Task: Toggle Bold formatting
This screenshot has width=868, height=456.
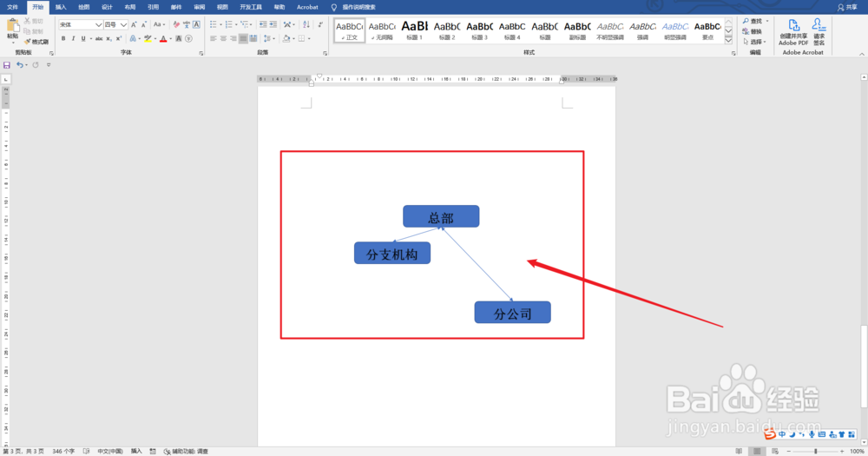Action: (x=63, y=39)
